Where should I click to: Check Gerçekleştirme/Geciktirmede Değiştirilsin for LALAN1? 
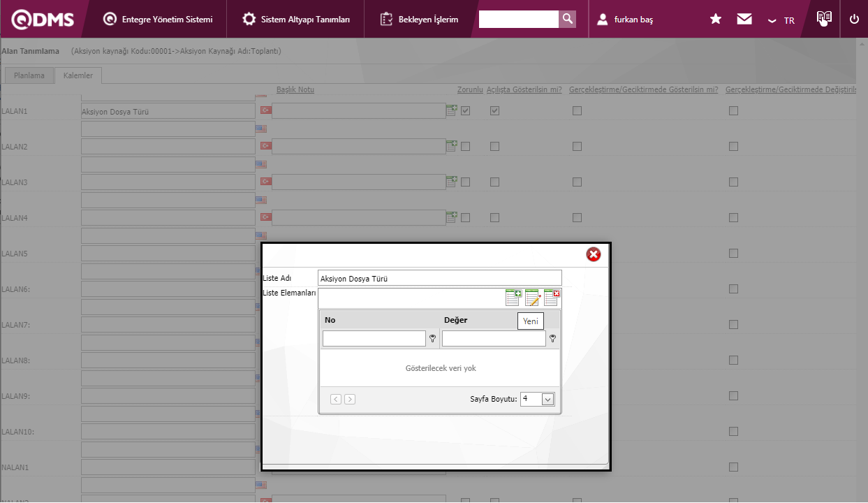pos(733,110)
